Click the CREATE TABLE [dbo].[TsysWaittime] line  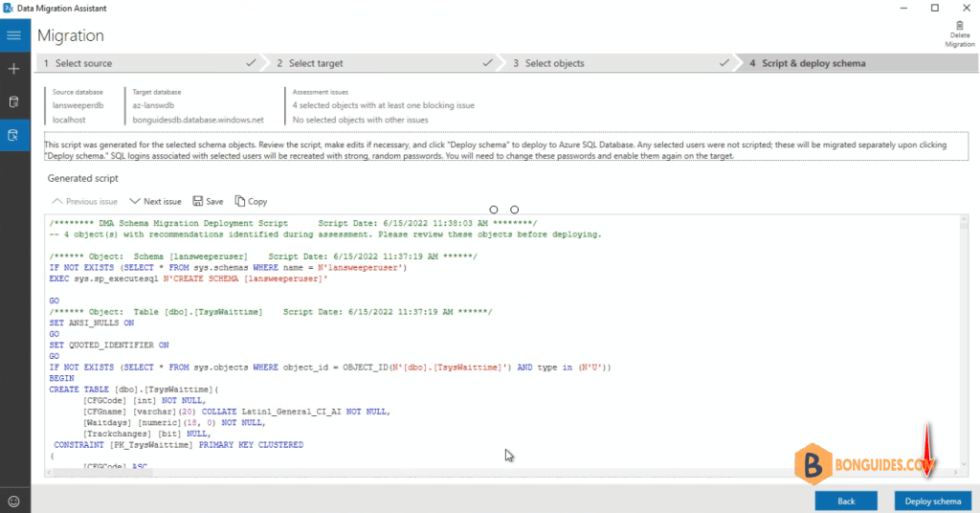coord(134,390)
